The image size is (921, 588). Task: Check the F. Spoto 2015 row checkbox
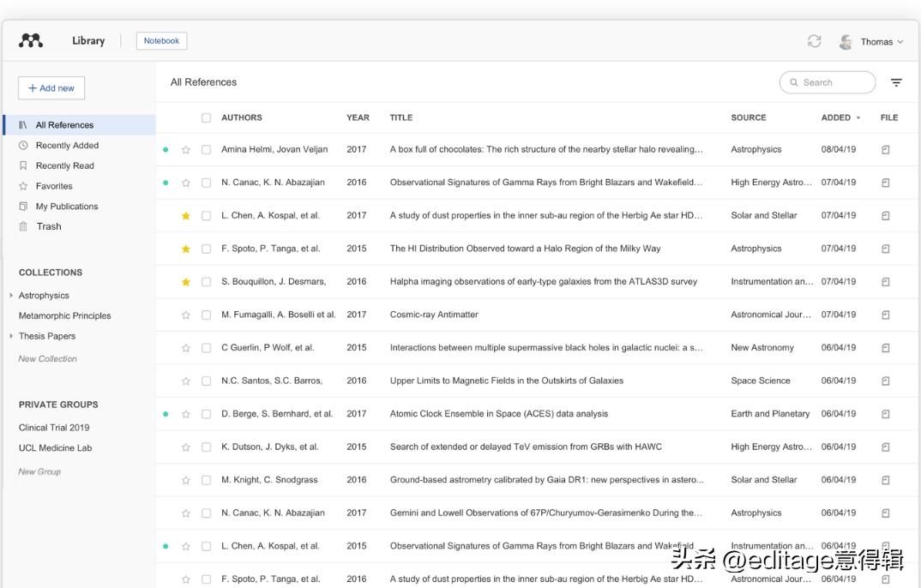(x=206, y=249)
